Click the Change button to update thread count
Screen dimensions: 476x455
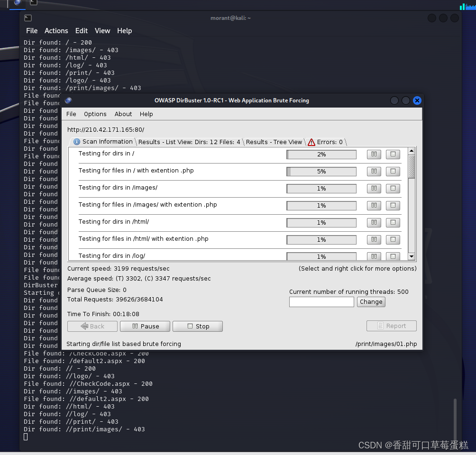[371, 302]
